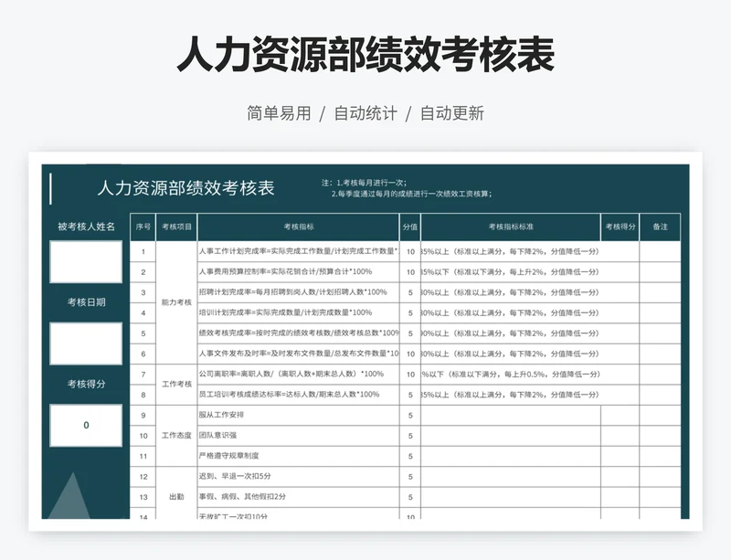
Task: Select the 考核得分 box showing 0
Action: [86, 425]
